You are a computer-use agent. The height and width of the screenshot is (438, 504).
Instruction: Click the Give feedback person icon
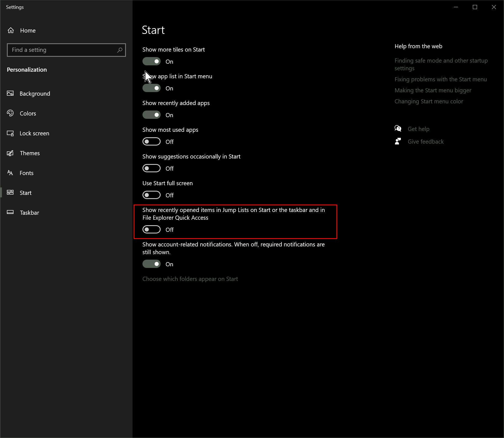[x=398, y=141]
